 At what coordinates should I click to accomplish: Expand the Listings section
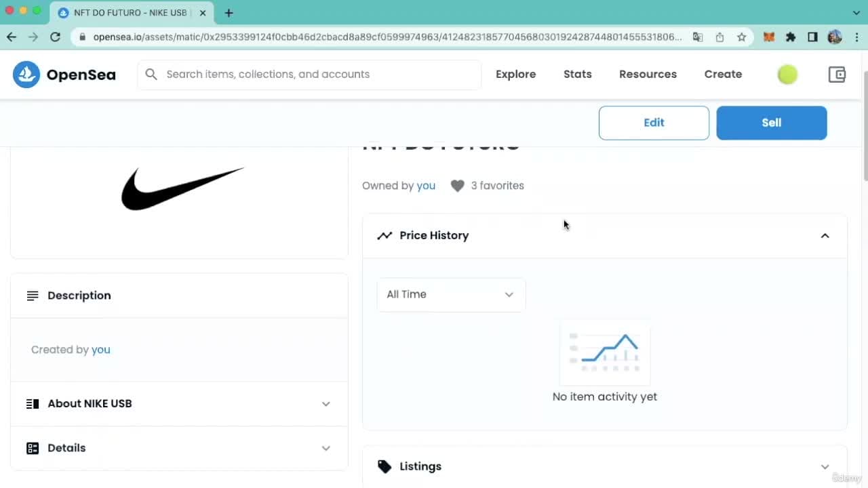(825, 466)
